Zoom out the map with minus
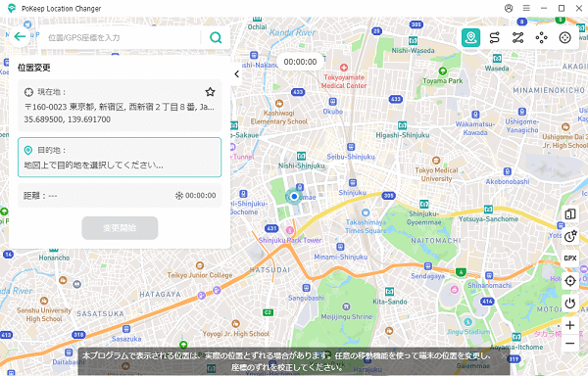588x376 pixels. coord(570,343)
